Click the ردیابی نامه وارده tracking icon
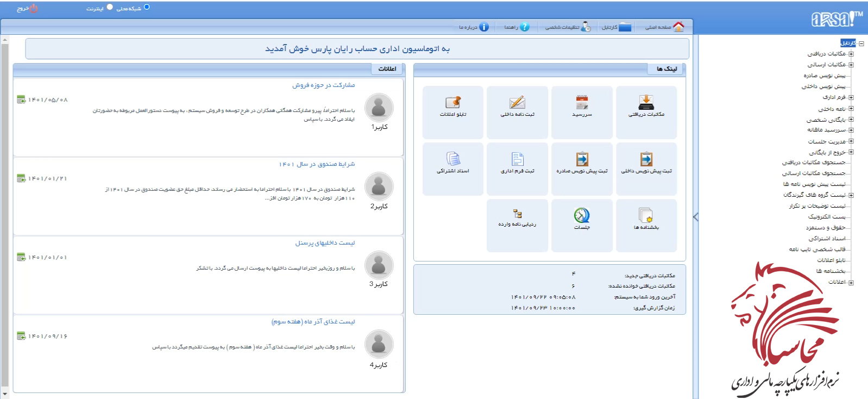Screen dimensions: 868x399 [x=517, y=214]
